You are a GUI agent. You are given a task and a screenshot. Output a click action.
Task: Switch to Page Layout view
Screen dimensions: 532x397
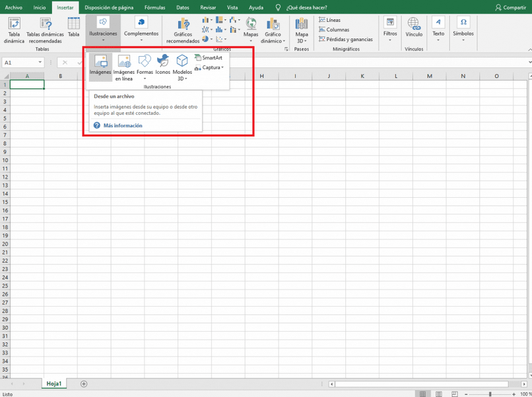click(439, 394)
